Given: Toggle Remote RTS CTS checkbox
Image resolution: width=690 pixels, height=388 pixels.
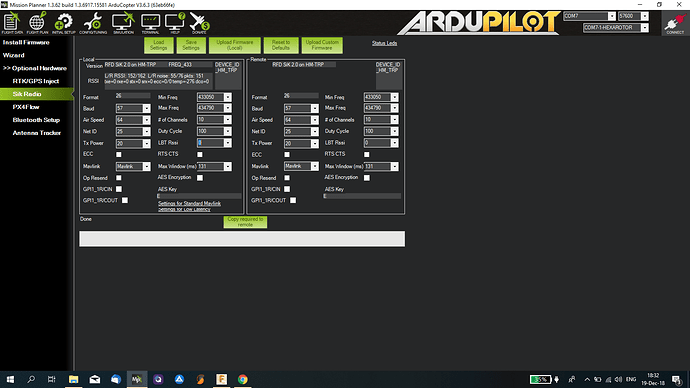Looking at the screenshot, I should pyautogui.click(x=367, y=154).
